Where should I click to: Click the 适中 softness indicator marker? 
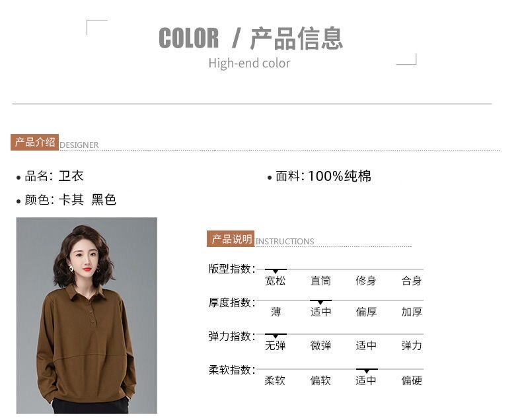tap(367, 370)
